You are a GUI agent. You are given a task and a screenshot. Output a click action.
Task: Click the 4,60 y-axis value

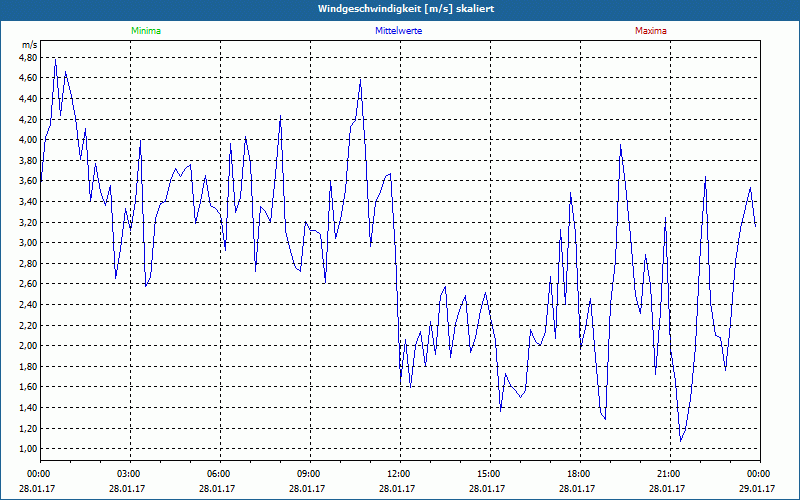point(29,78)
